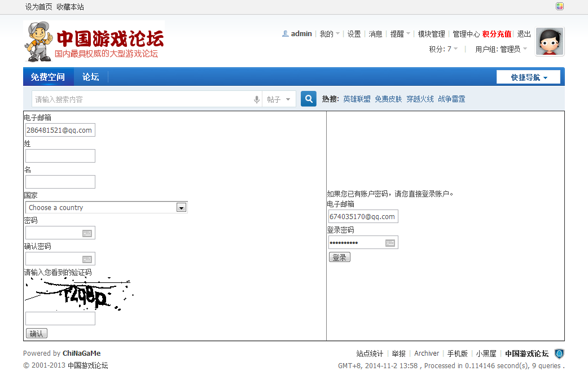Click the blue globe icon next to 中国游戏论坛 footer
Screen dimensions: 588x384
point(559,354)
